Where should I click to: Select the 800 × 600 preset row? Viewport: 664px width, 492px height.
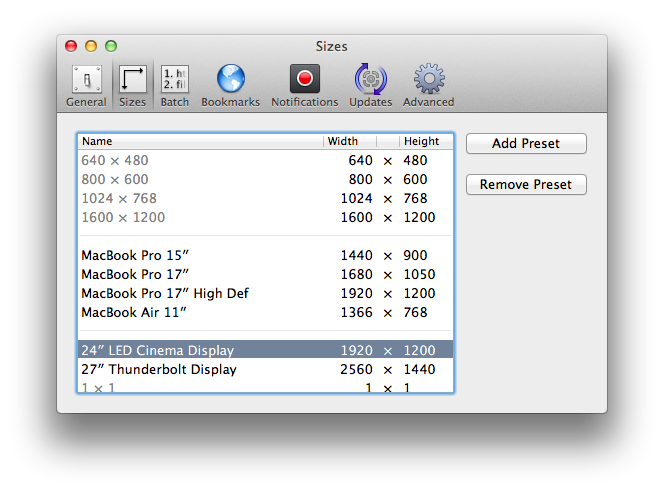click(x=266, y=180)
